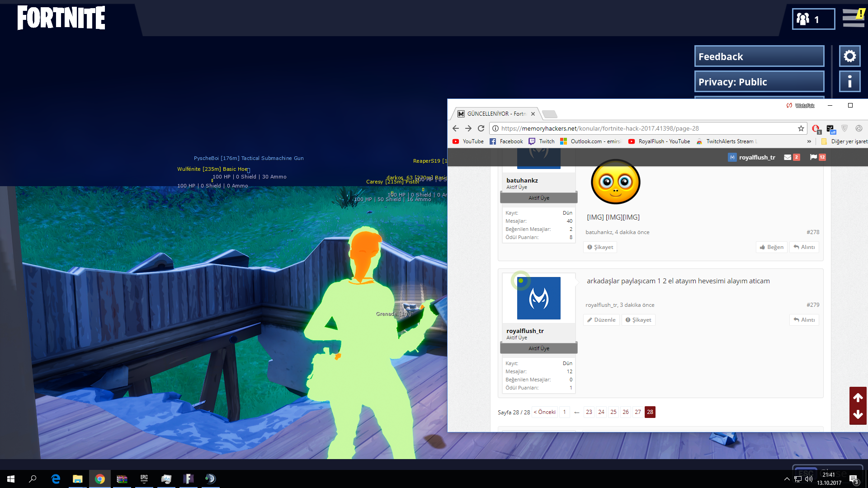Open the TwitchAlerts Stream bookmark

click(726, 141)
